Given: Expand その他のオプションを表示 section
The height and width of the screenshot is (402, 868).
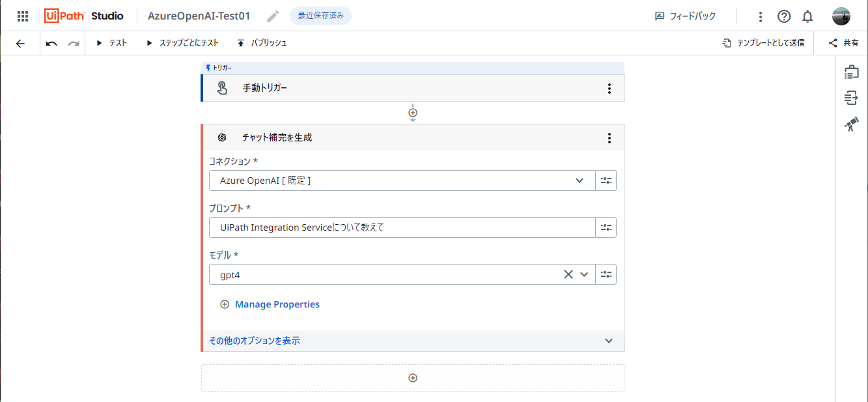Looking at the screenshot, I should click(x=413, y=341).
